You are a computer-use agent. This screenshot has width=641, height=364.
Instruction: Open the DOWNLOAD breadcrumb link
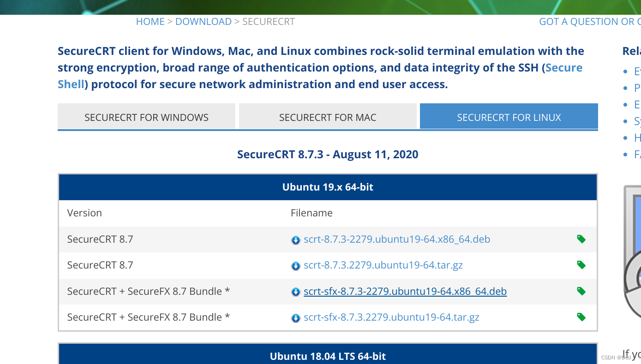pyautogui.click(x=203, y=21)
